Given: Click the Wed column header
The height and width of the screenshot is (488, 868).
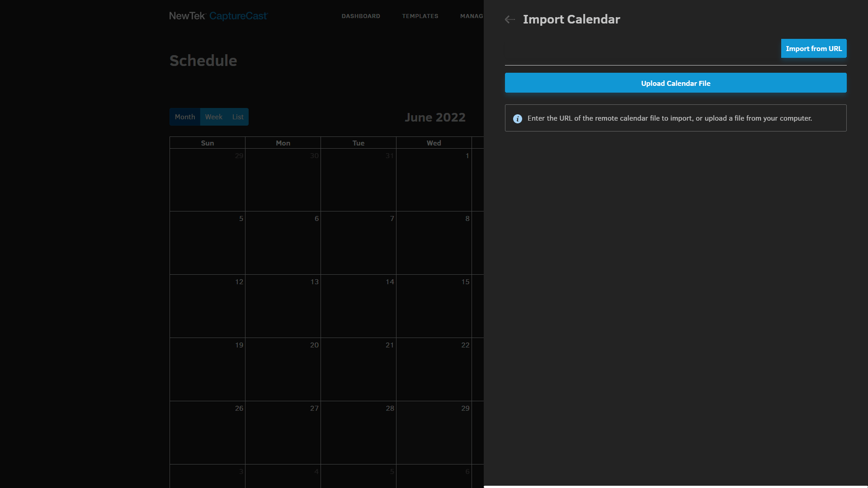Looking at the screenshot, I should tap(434, 143).
